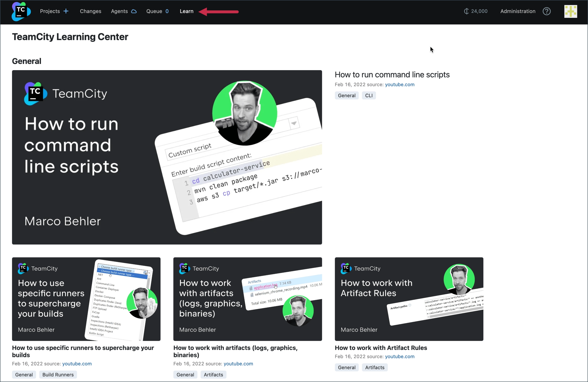
Task: Filter by the Build Runners tag
Action: click(58, 375)
